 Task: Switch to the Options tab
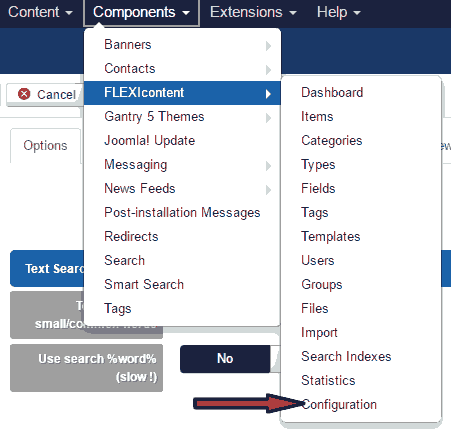(x=45, y=146)
